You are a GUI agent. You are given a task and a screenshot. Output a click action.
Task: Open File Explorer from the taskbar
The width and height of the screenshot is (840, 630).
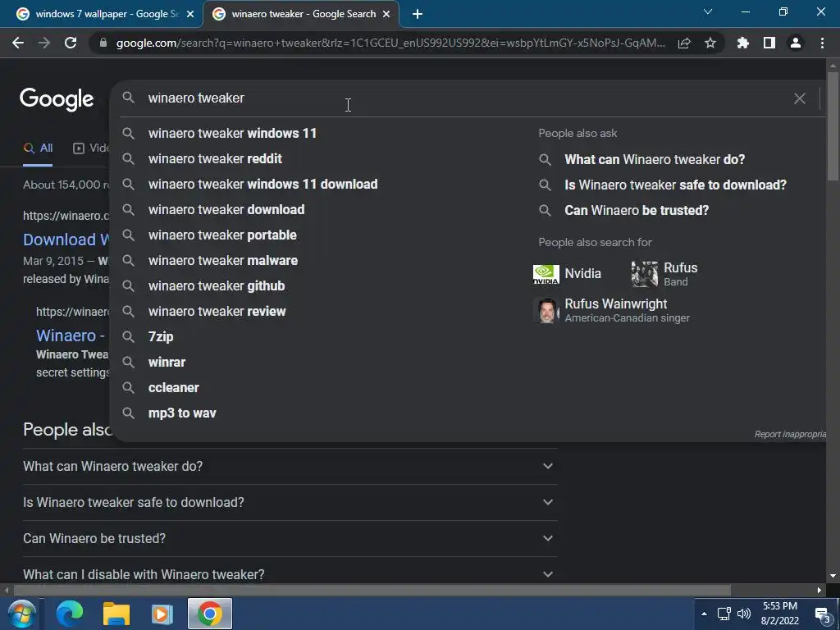[x=116, y=614]
